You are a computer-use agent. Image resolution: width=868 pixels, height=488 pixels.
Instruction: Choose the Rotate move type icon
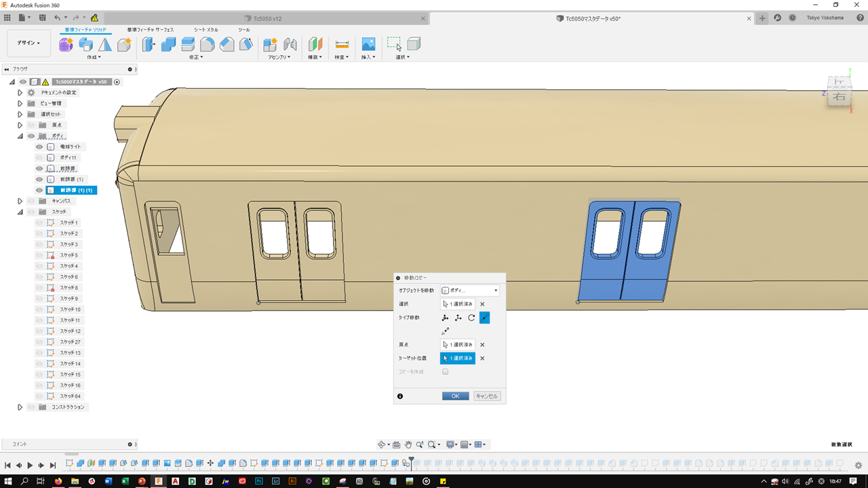point(471,317)
